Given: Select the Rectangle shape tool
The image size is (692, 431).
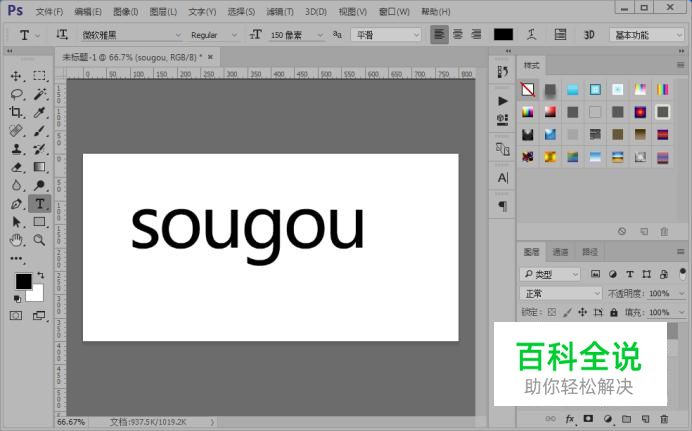Looking at the screenshot, I should pos(39,222).
